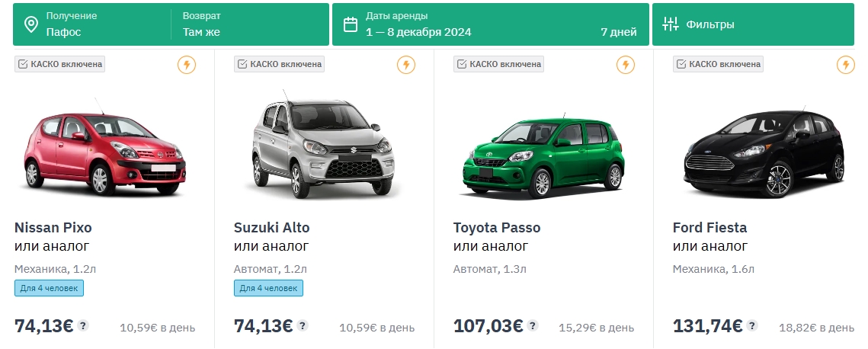Click the КАСКО включена badge on Toyota Passo

pyautogui.click(x=498, y=64)
